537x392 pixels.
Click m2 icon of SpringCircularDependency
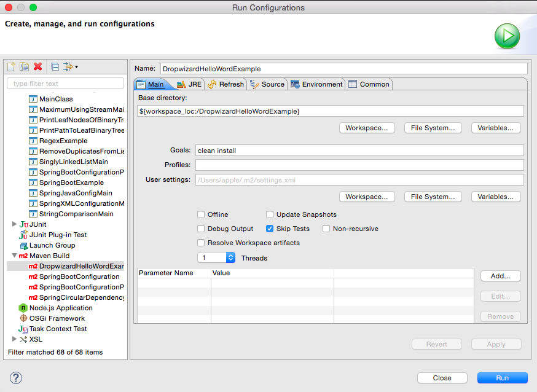[x=33, y=297]
